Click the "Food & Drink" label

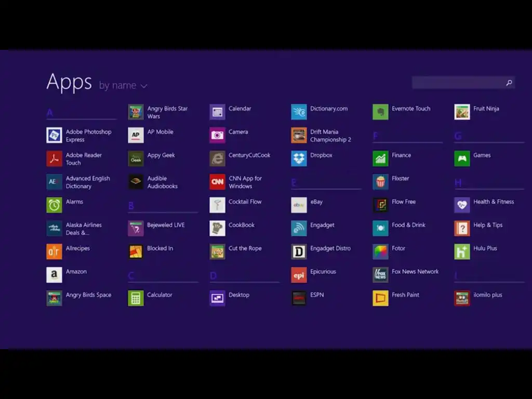pyautogui.click(x=408, y=225)
